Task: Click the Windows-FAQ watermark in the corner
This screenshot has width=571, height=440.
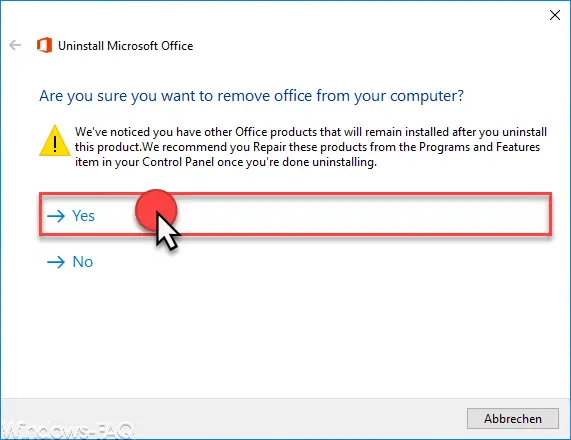Action: click(67, 431)
